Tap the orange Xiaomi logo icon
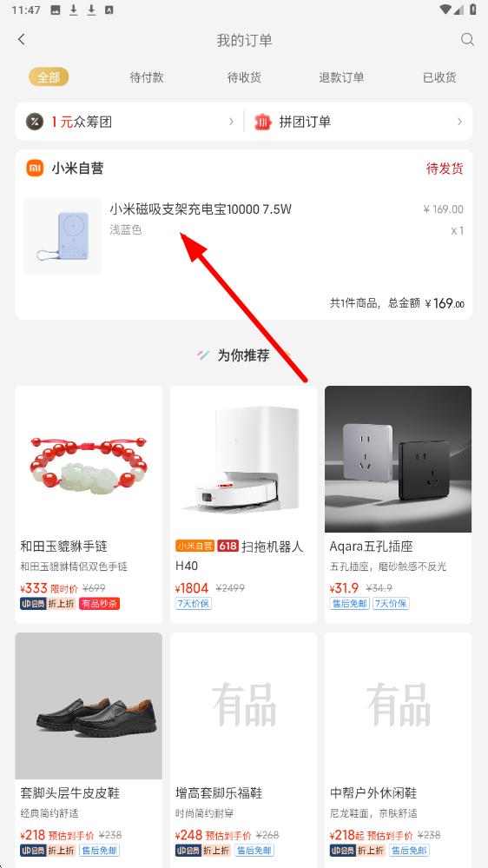Image resolution: width=488 pixels, height=868 pixels. 35,169
